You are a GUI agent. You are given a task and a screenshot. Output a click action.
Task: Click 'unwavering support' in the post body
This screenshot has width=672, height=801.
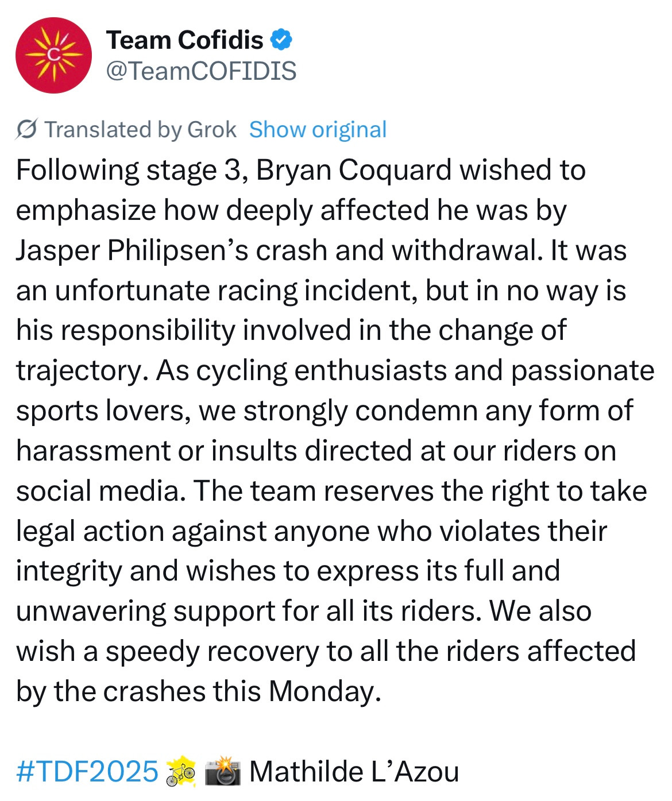146,612
